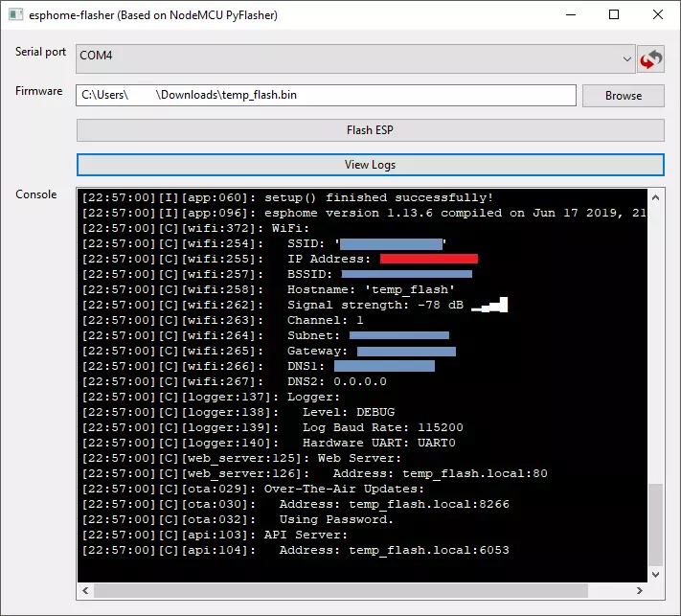Screen dimensions: 681x616
Task: Click the console horizontal scrollbar right arrow
Action: 640,591
